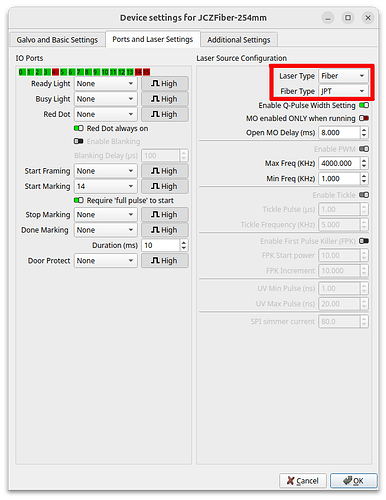Click IO port 3 indicator
The image size is (386, 500).
pyautogui.click(x=47, y=72)
